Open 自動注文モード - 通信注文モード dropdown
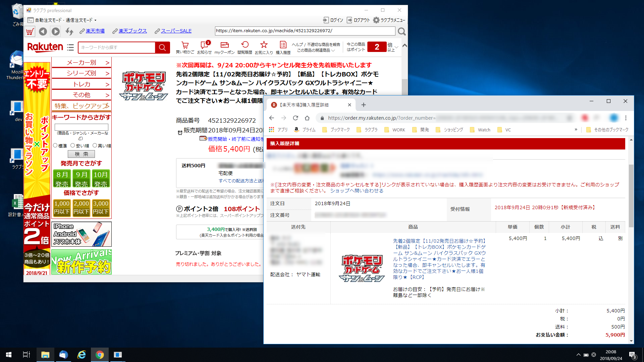This screenshot has width=644, height=362. [65, 20]
